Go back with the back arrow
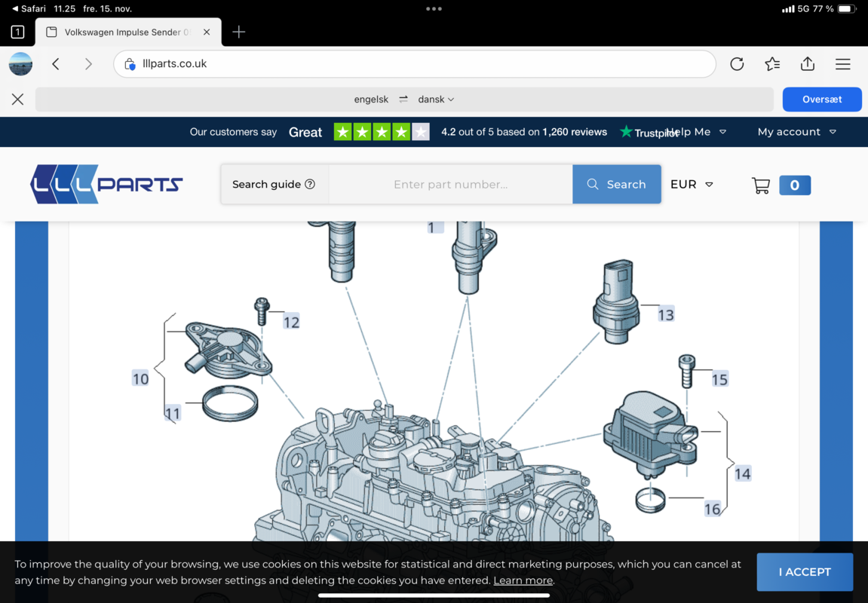Viewport: 868px width, 603px height. point(56,64)
